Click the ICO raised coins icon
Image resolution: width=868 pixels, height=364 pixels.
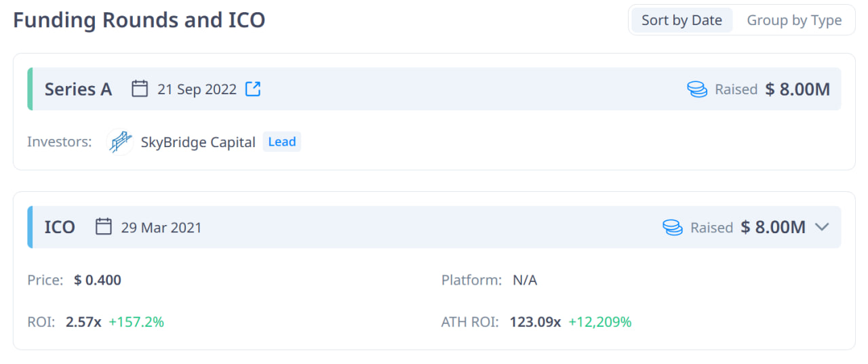click(x=673, y=227)
